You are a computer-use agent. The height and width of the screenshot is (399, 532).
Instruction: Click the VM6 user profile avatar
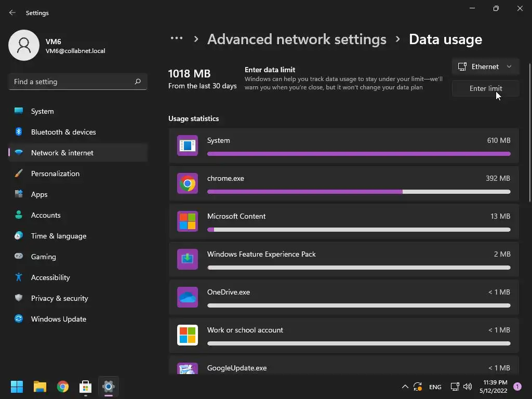pos(24,45)
